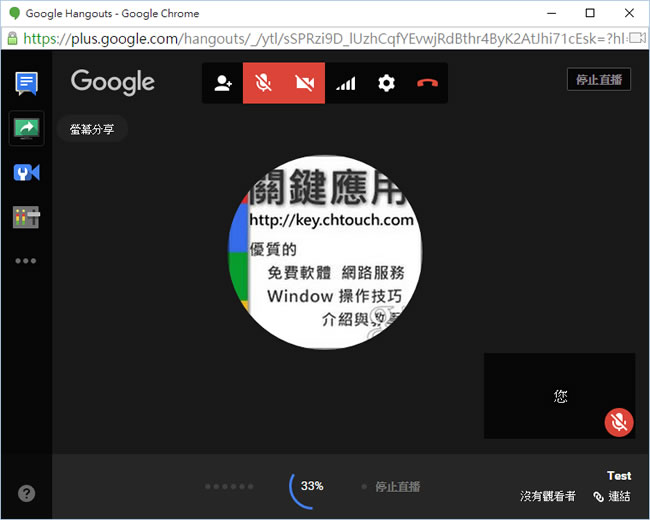The width and height of the screenshot is (650, 520).
Task: Open the 連結 links option
Action: tap(619, 496)
